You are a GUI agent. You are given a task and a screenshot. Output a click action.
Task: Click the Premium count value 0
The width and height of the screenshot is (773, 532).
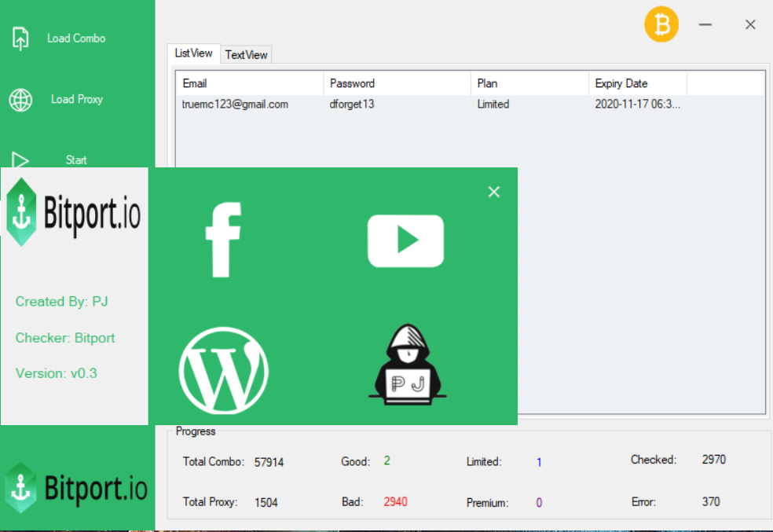point(539,503)
